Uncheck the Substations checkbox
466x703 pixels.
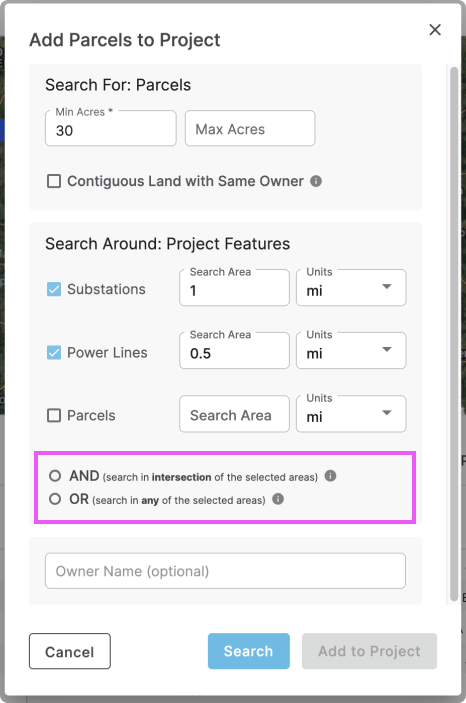tap(54, 289)
